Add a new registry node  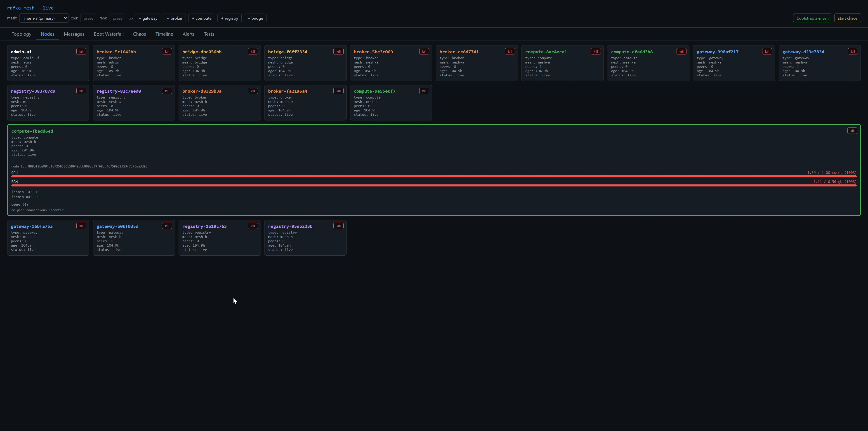(x=229, y=18)
